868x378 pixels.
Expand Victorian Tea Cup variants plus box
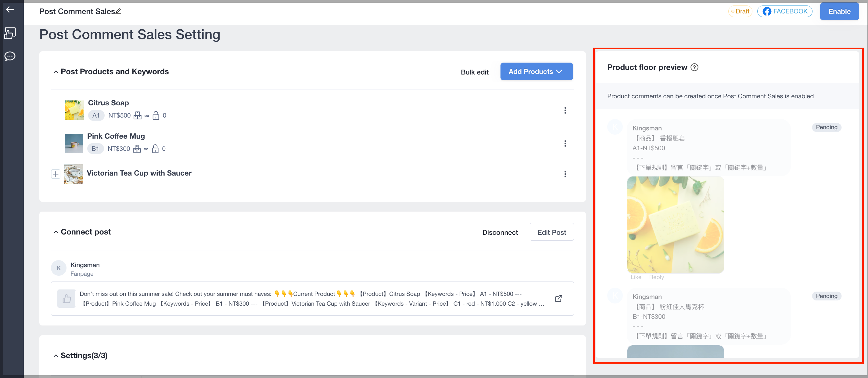tap(56, 174)
